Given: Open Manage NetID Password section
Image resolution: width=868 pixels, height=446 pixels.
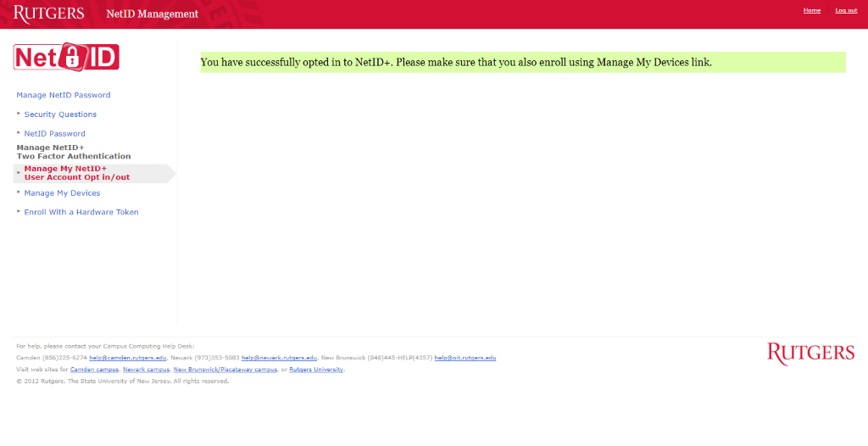Looking at the screenshot, I should coord(64,95).
